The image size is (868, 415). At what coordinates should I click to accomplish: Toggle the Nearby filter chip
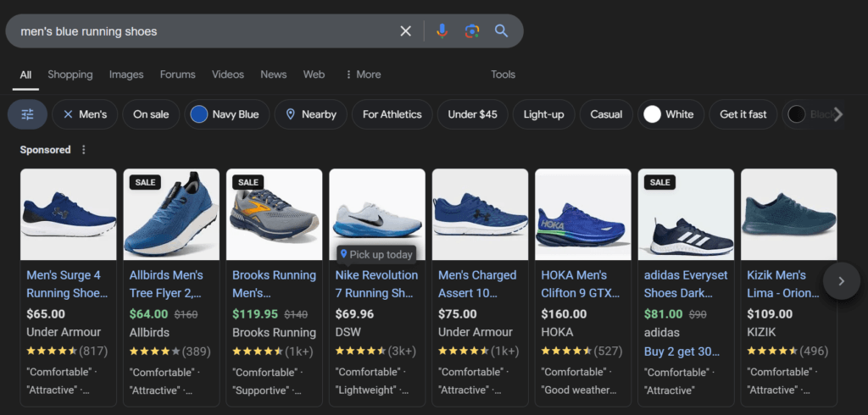[x=310, y=114]
